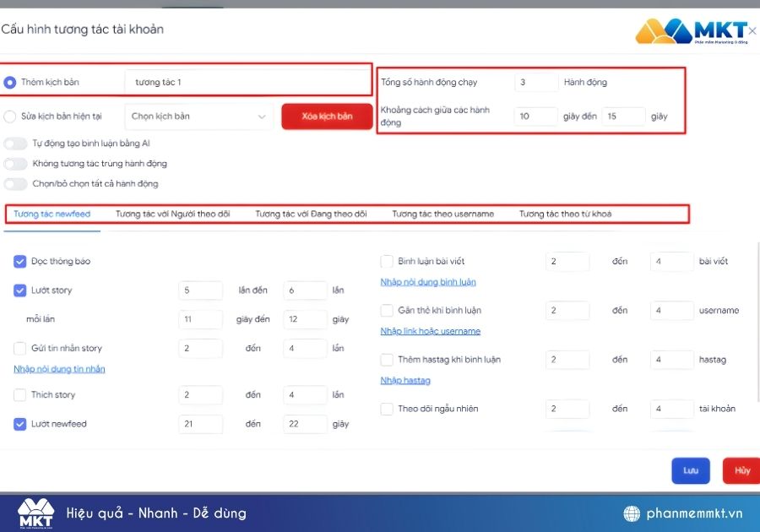Click the Tổng số hành động chạy field
The width and height of the screenshot is (760, 532).
(536, 83)
